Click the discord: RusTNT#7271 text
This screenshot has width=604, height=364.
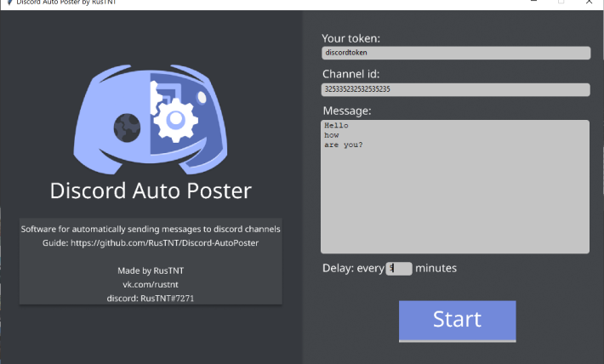point(151,299)
